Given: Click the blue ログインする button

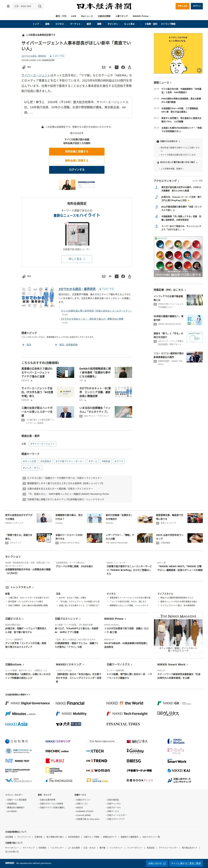Looking at the screenshot, I should tap(77, 170).
